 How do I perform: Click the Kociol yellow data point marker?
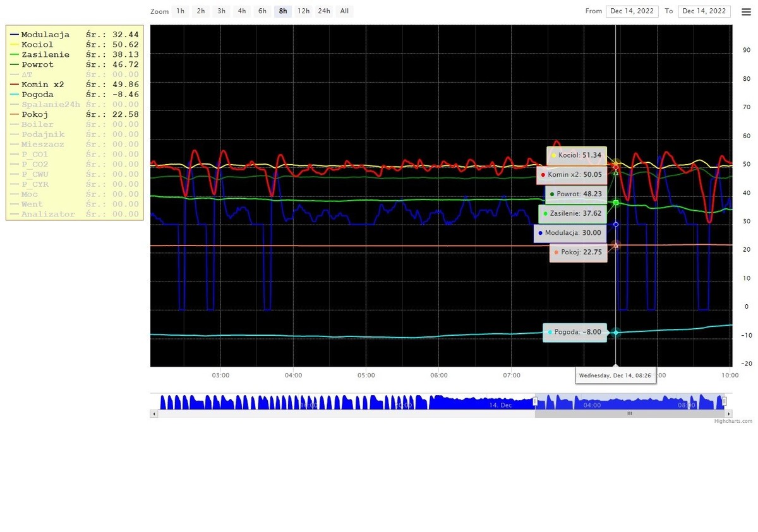click(x=616, y=163)
